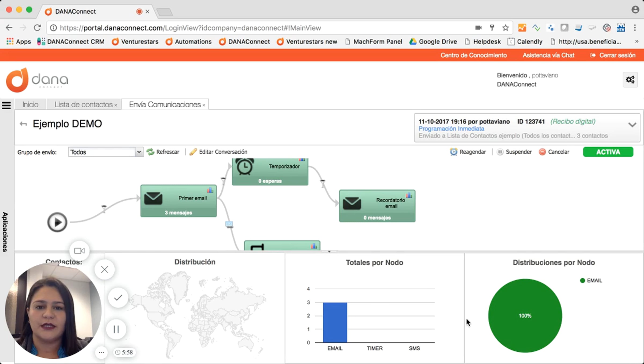Click the hamburger menu icon
The height and width of the screenshot is (364, 644).
click(x=6, y=105)
